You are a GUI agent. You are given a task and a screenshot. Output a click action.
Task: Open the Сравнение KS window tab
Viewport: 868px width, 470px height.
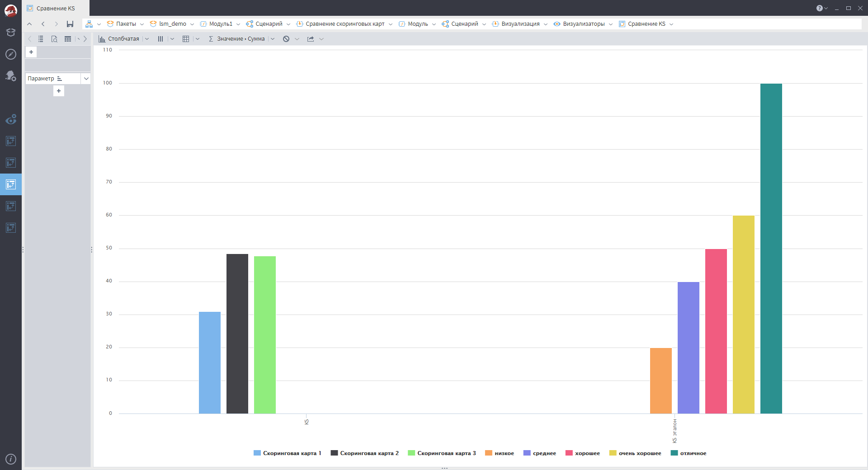point(56,8)
